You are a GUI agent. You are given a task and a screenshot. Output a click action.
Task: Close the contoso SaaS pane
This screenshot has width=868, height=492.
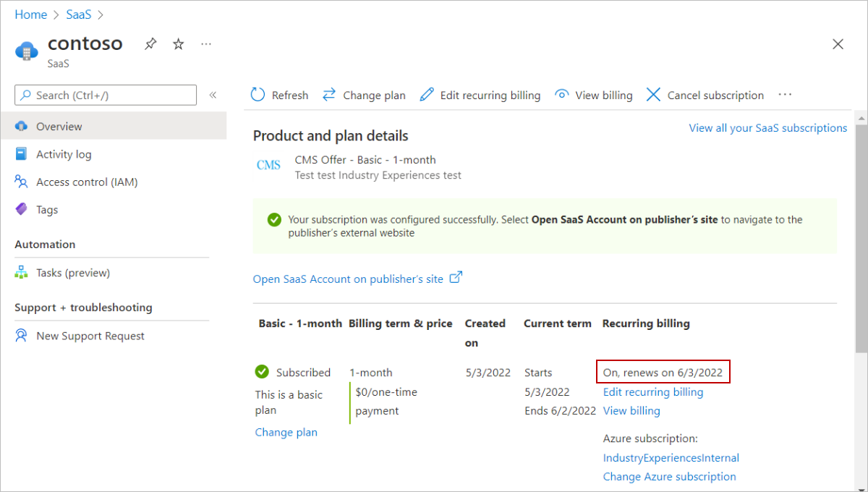tap(838, 44)
